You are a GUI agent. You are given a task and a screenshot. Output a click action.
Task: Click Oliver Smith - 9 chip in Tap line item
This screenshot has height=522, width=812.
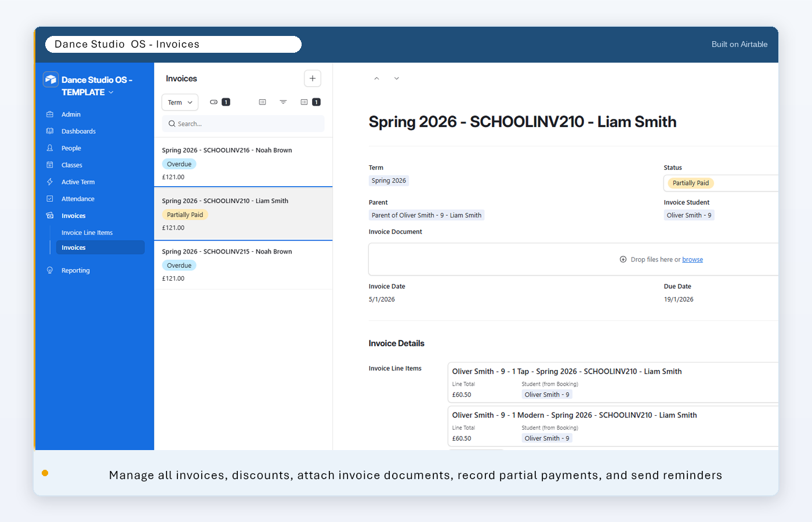[x=546, y=394]
